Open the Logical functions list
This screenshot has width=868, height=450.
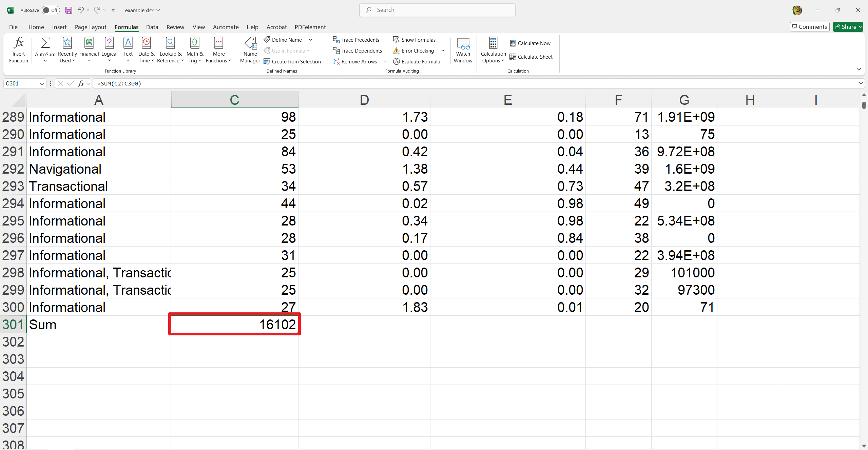point(109,50)
